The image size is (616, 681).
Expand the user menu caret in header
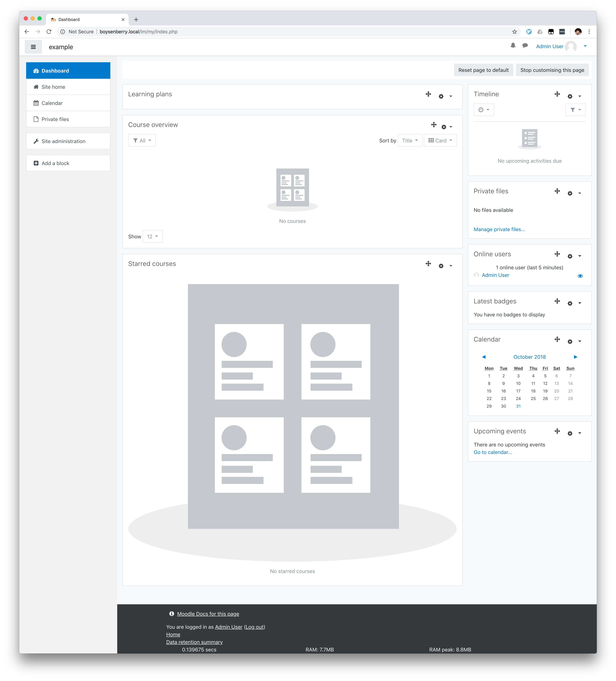[x=585, y=46]
